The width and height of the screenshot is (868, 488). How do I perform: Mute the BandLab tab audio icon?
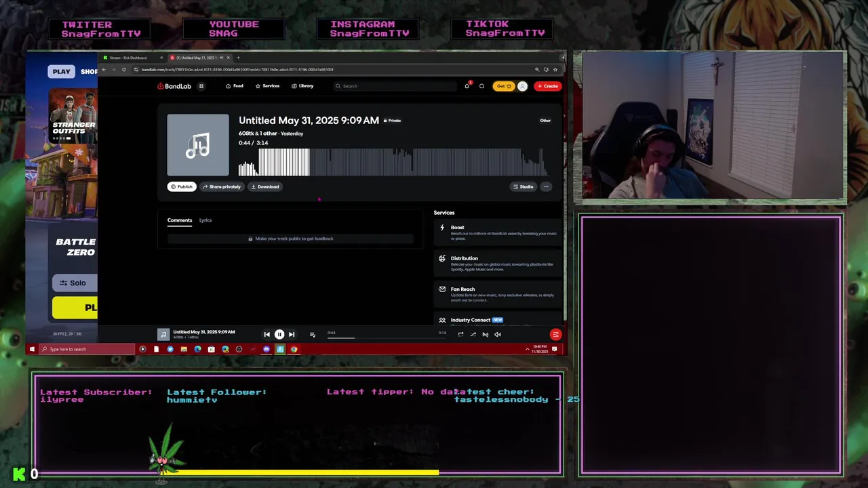click(x=221, y=58)
